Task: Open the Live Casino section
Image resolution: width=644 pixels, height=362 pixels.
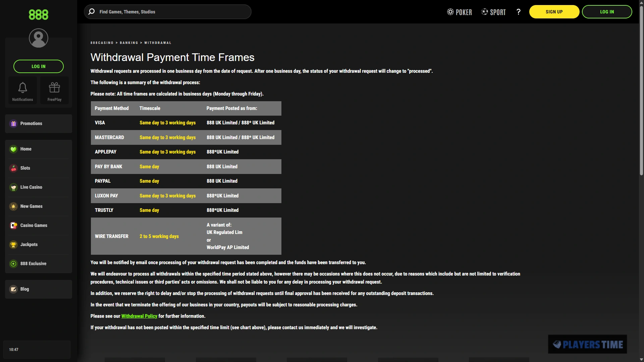Action: (31, 187)
